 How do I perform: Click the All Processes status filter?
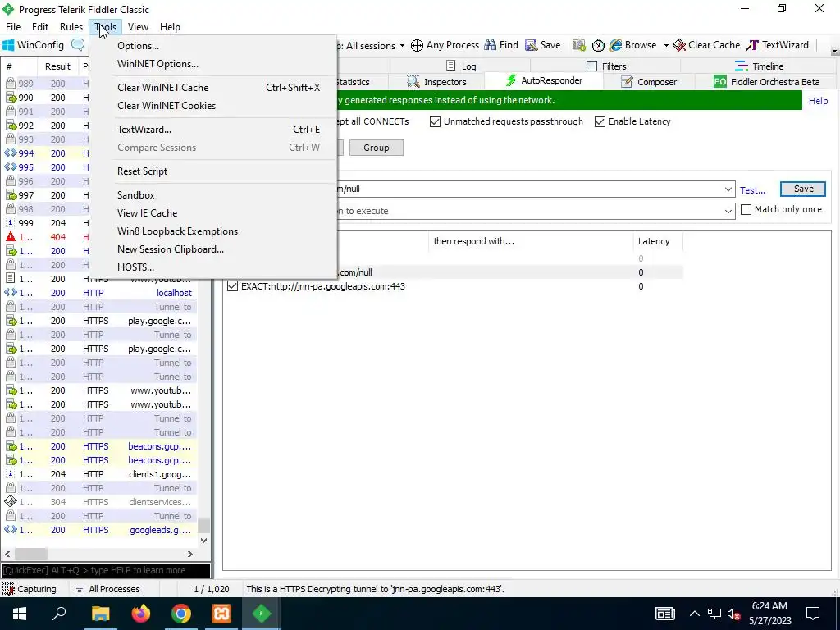(x=107, y=589)
